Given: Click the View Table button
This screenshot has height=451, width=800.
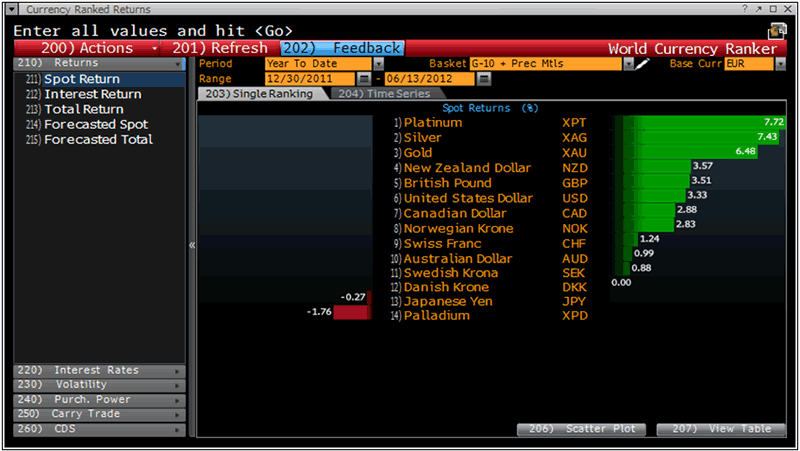Looking at the screenshot, I should coord(721,429).
